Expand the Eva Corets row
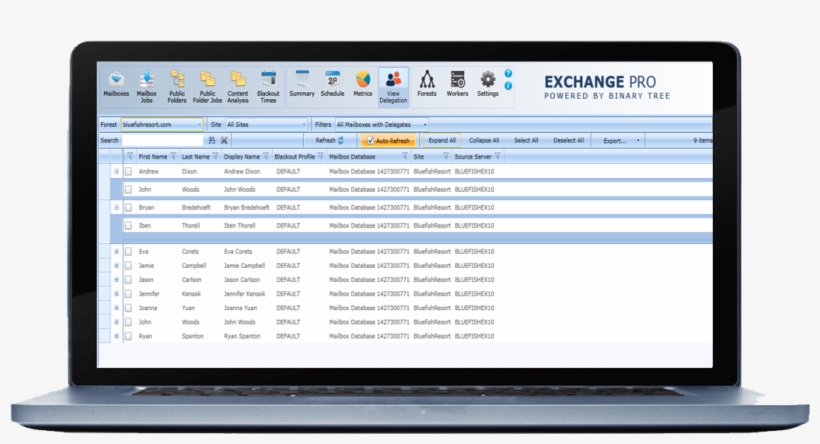This screenshot has height=444, width=820. click(x=116, y=252)
